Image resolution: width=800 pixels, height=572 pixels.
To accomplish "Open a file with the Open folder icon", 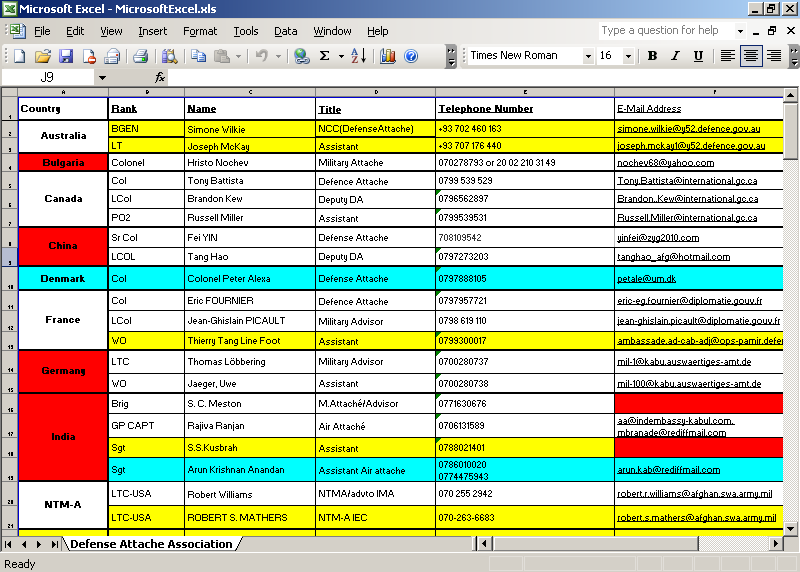I will 42,56.
